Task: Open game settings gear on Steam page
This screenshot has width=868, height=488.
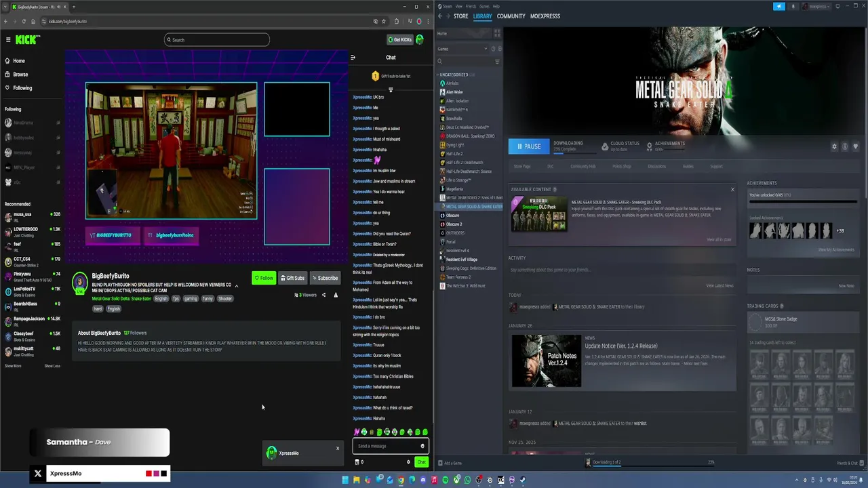Action: [834, 146]
